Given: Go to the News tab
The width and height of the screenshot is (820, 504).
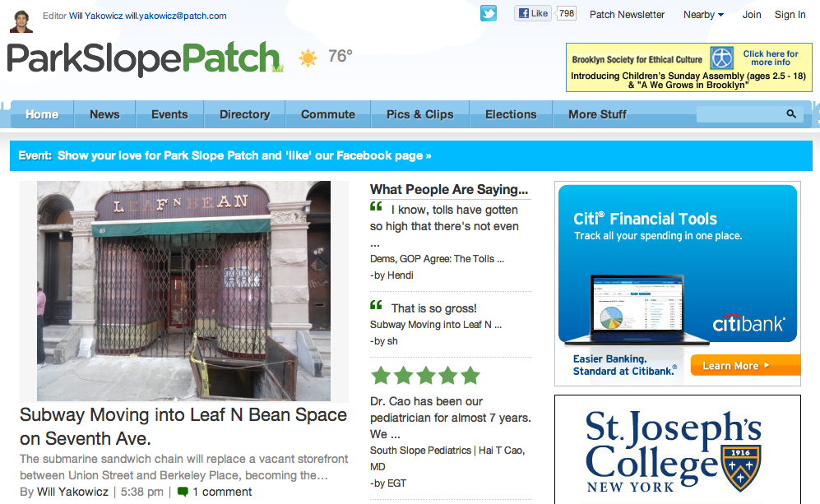Looking at the screenshot, I should (104, 114).
